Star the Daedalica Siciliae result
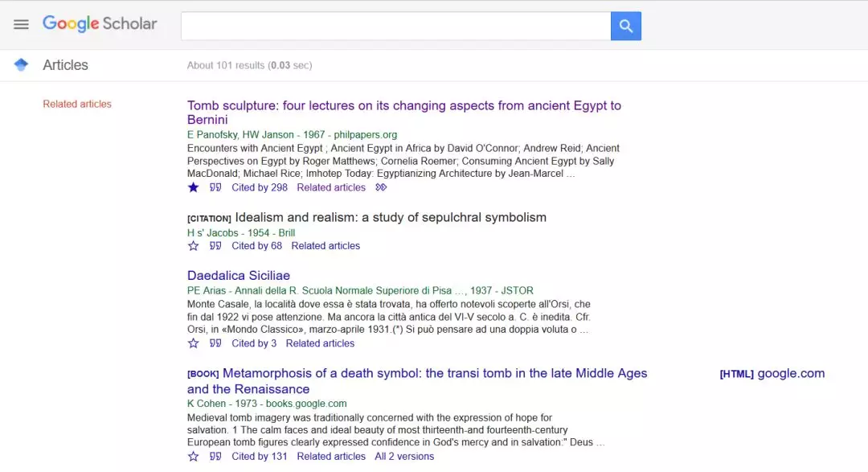Image resolution: width=868 pixels, height=472 pixels. click(193, 343)
